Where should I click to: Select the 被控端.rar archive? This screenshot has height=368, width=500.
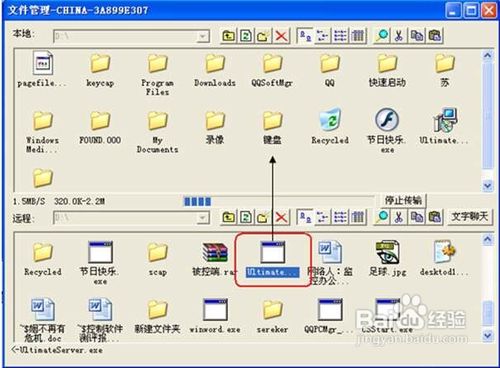(x=215, y=259)
